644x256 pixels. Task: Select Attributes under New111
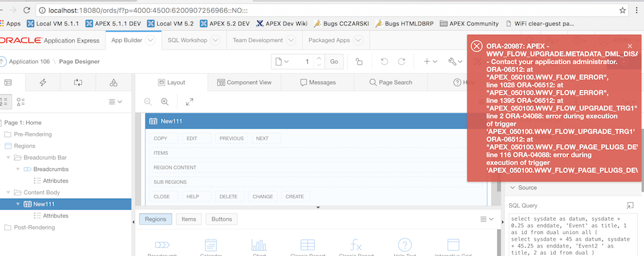(x=55, y=215)
